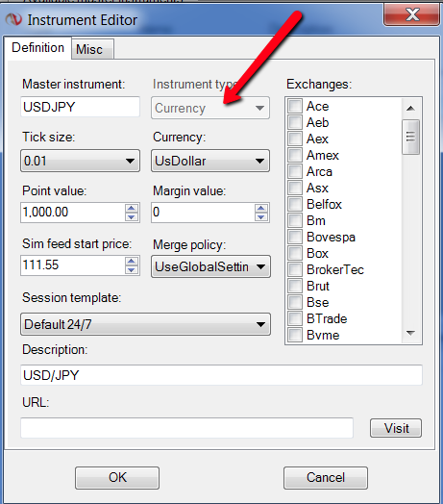
Task: Increase Sim feed start price spinner
Action: (x=132, y=261)
